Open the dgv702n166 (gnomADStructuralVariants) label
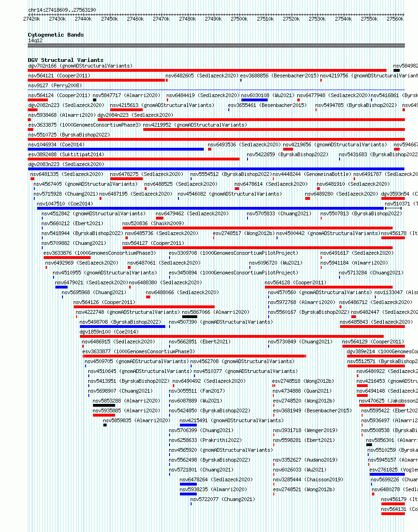The height and width of the screenshot is (532, 418). pyautogui.click(x=80, y=66)
